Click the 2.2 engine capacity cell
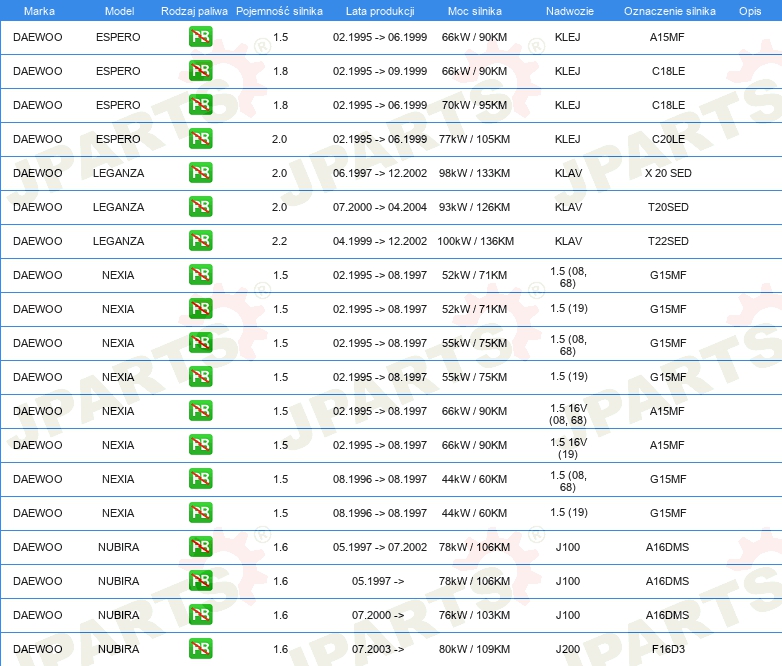Viewport: 782px width, 666px height. pos(279,241)
